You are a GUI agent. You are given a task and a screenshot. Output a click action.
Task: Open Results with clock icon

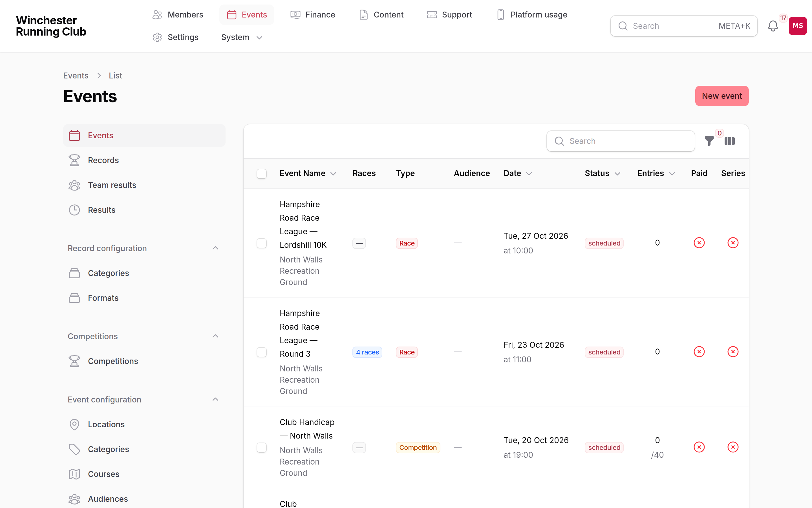(144, 210)
